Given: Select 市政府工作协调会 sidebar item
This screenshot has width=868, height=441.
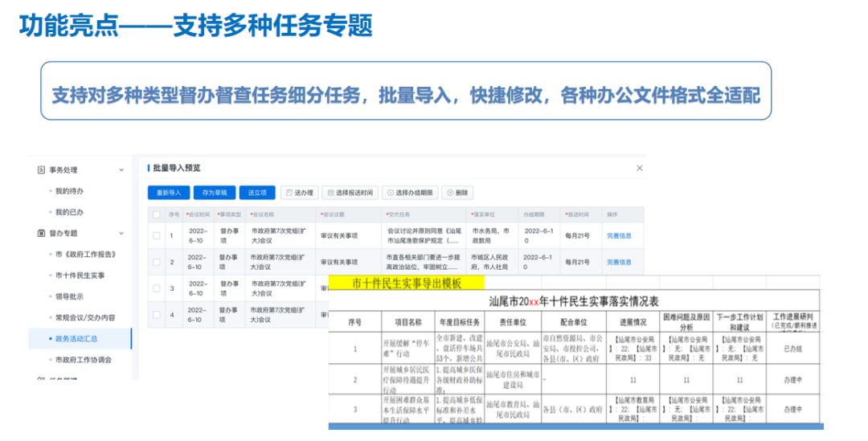Looking at the screenshot, I should point(84,360).
